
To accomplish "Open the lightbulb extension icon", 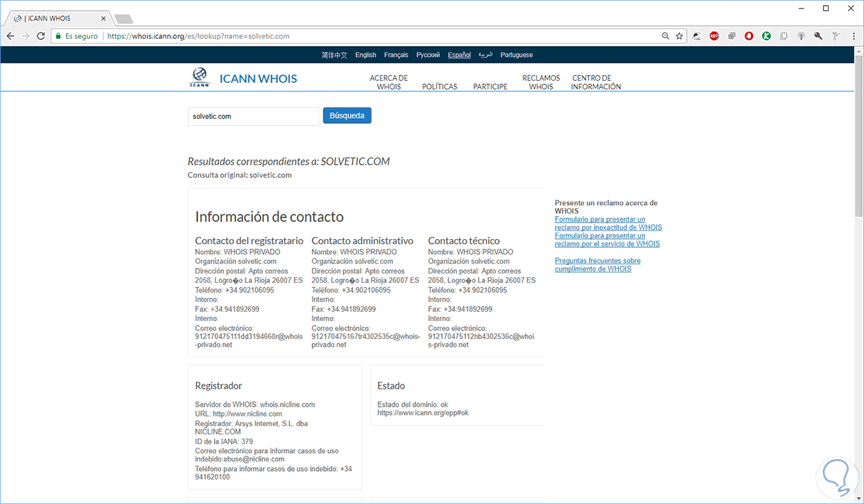I will (801, 36).
